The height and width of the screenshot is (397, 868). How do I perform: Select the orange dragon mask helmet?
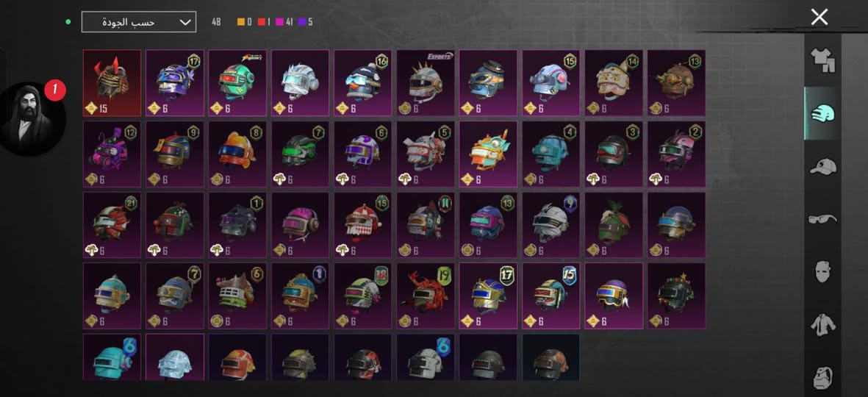[488, 154]
